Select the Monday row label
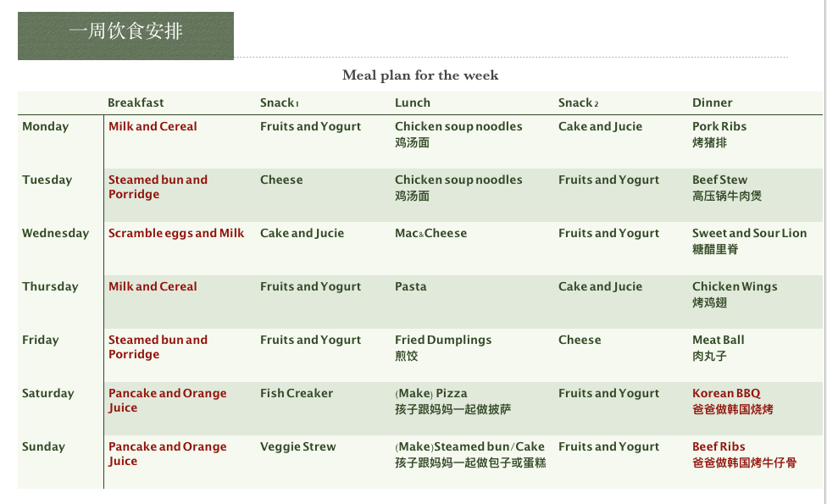Viewport: 827px width, 504px height. 46,126
